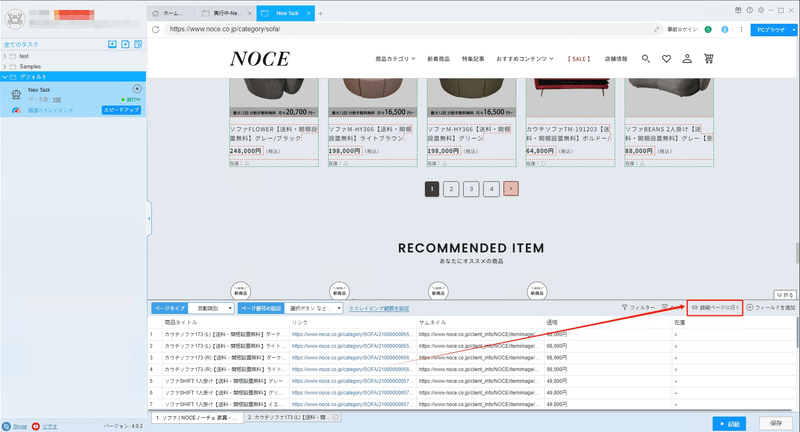Open 店舗情報 in the NOCE menu
800x432 pixels.
pyautogui.click(x=616, y=59)
